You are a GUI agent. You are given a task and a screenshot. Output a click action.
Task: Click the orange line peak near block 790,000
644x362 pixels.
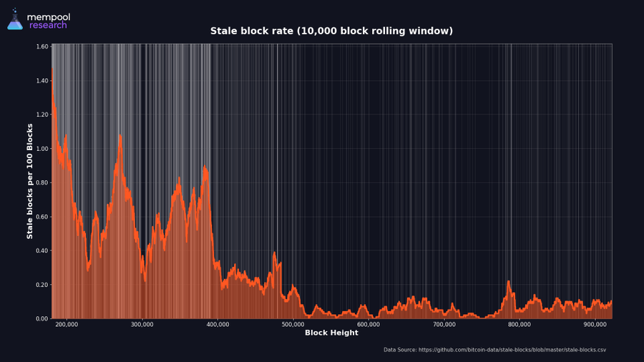[509, 282]
